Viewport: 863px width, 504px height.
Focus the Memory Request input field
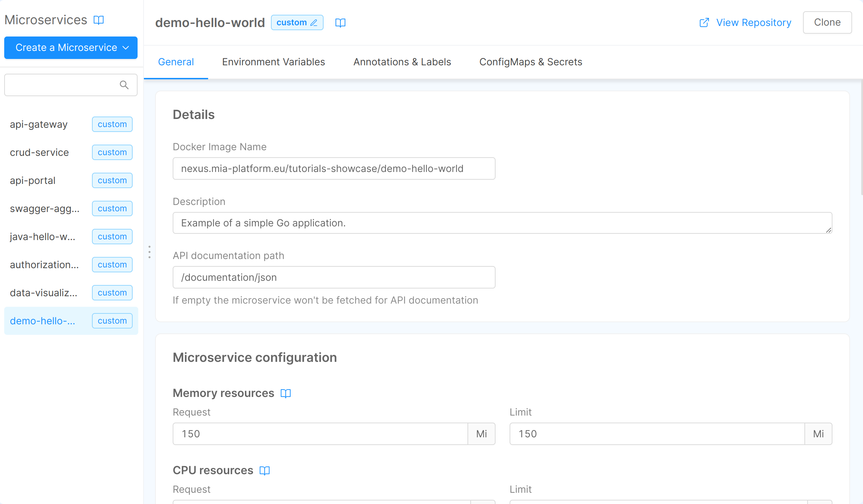click(320, 434)
